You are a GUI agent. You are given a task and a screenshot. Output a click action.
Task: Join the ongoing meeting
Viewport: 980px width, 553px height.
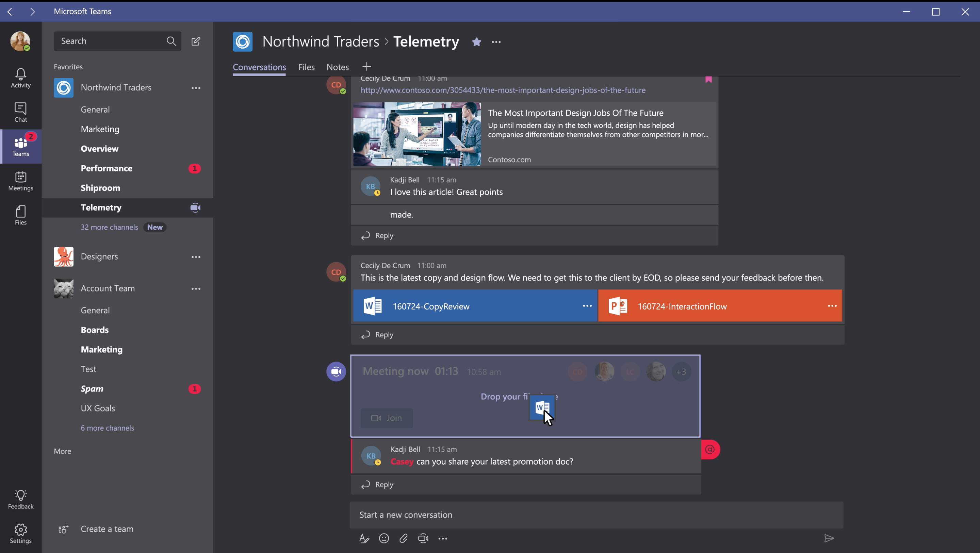(387, 418)
